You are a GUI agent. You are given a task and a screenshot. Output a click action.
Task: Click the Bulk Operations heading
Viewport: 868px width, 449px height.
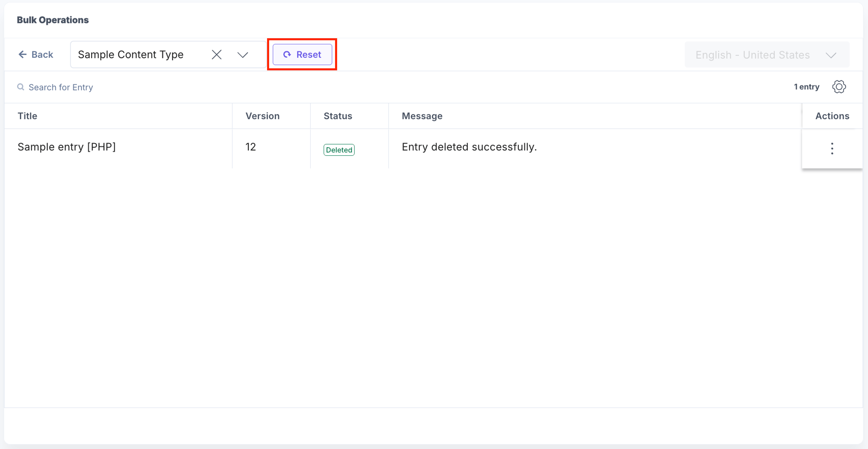(53, 20)
